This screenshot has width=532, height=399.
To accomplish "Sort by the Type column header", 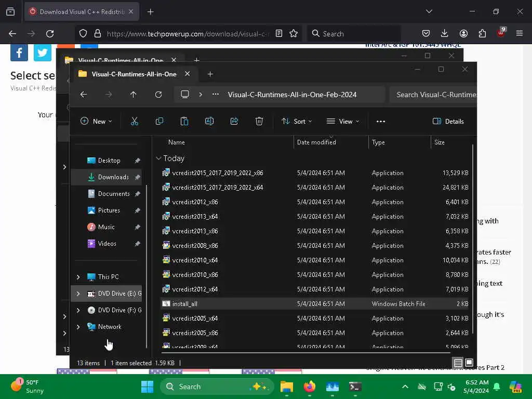I will coord(378,142).
